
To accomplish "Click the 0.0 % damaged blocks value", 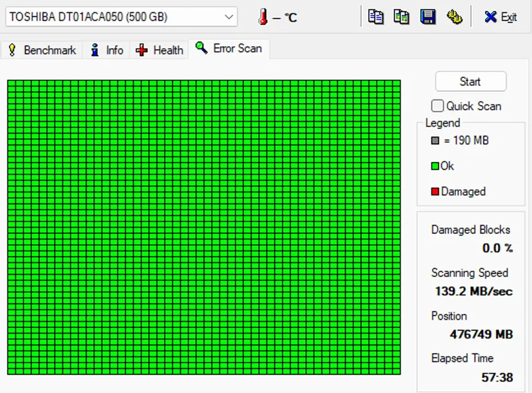I will (x=498, y=248).
